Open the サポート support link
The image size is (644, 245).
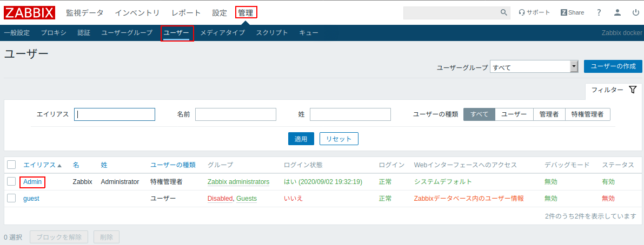534,12
